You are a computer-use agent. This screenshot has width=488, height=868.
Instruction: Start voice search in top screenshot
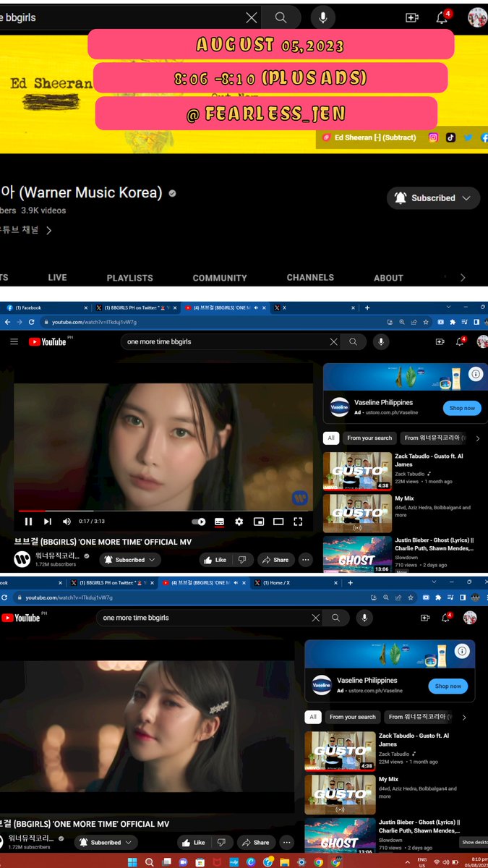click(322, 17)
